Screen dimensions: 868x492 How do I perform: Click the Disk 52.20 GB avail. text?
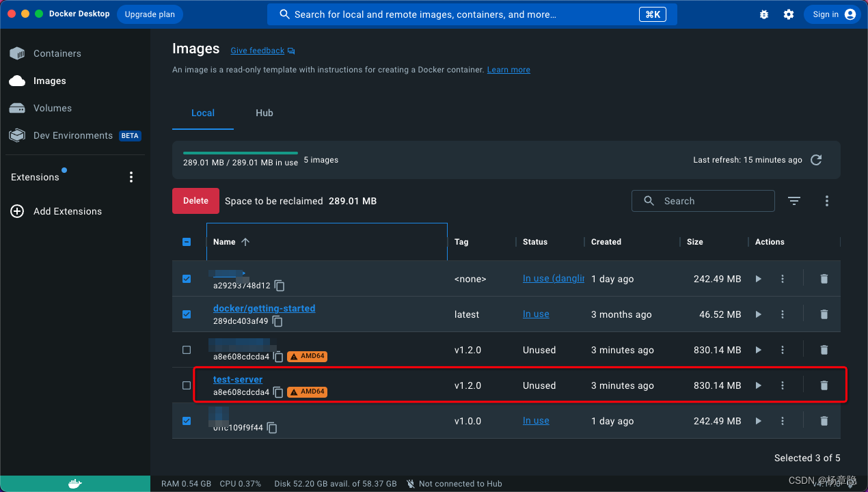pyautogui.click(x=336, y=484)
